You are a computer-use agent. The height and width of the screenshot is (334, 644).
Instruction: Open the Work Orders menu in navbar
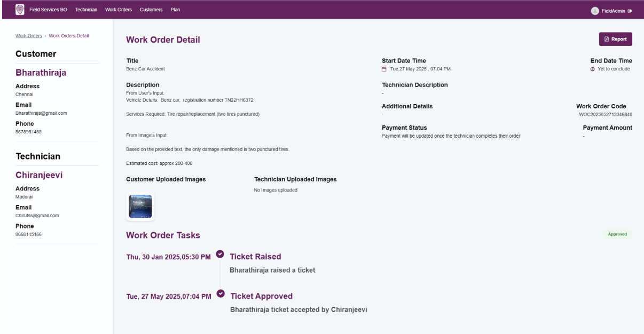click(119, 10)
